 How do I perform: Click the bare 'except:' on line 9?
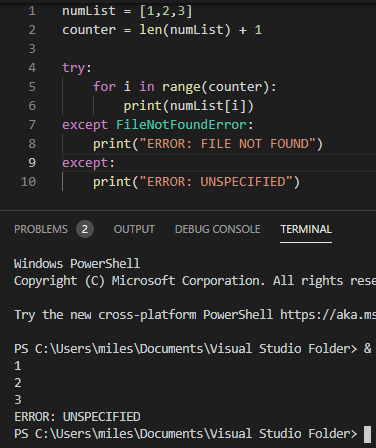[88, 163]
